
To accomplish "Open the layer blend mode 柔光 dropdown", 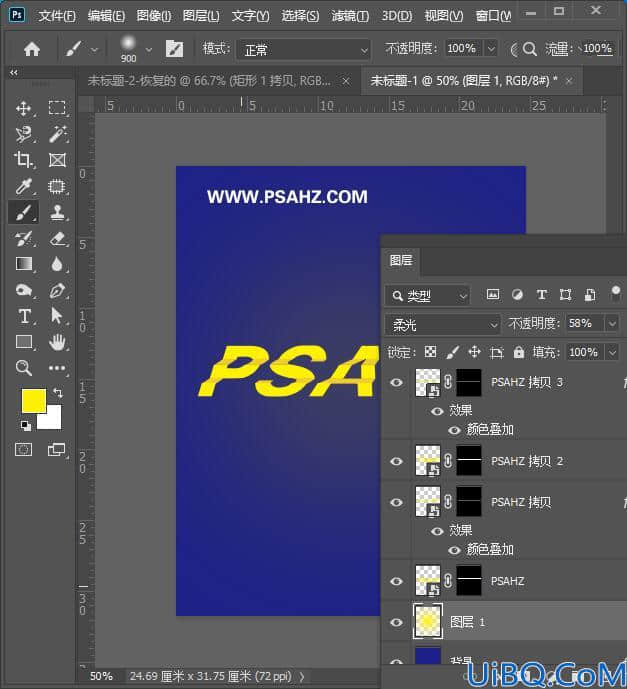I will tap(443, 325).
